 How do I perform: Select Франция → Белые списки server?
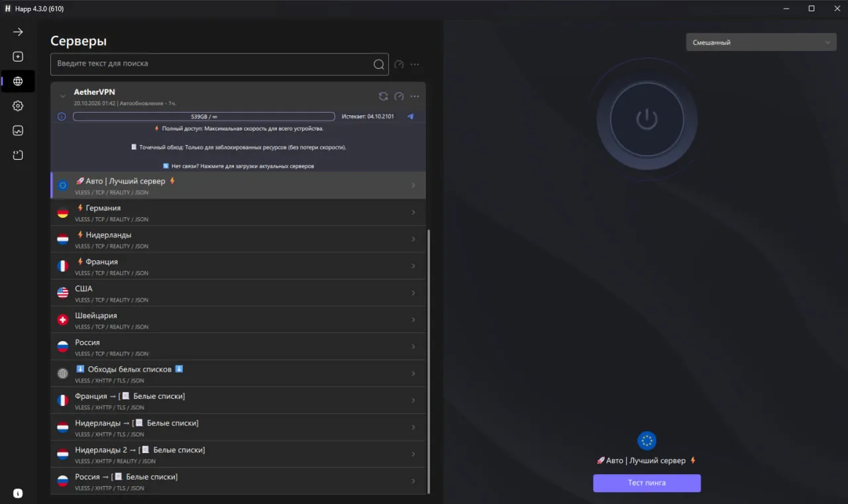tap(238, 401)
